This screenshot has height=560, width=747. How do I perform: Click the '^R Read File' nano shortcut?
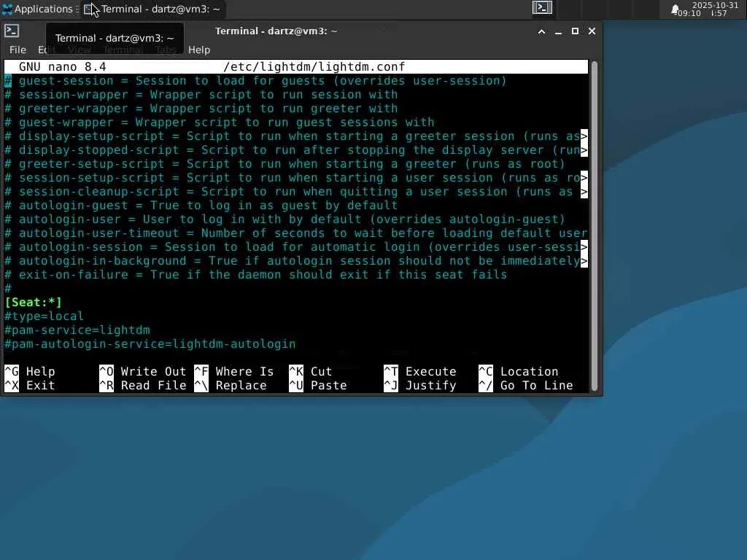point(142,385)
